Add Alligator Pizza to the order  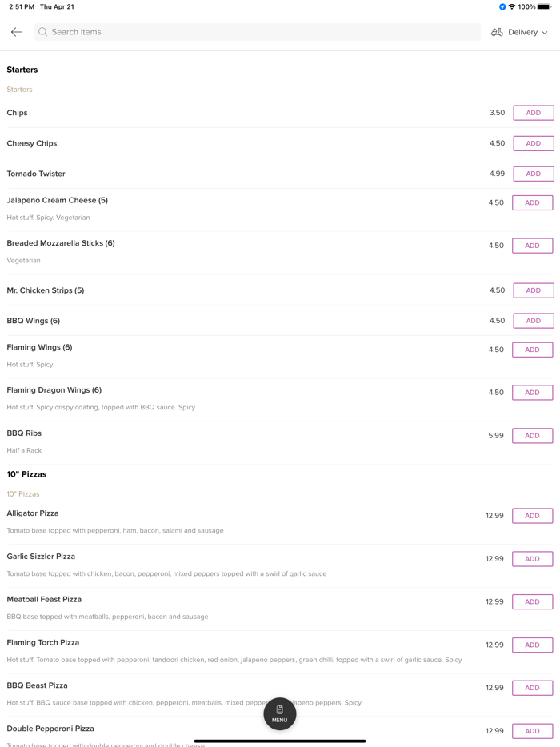tap(533, 516)
